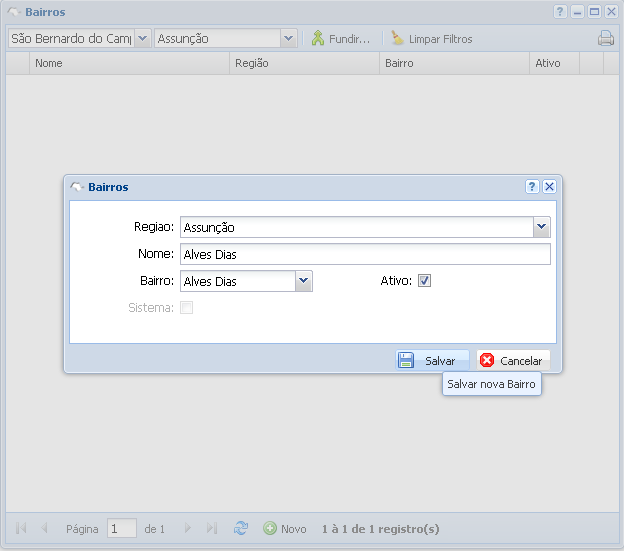Screen dimensions: 624x551
Task: Open the Bairro combo box arrow
Action: [304, 281]
